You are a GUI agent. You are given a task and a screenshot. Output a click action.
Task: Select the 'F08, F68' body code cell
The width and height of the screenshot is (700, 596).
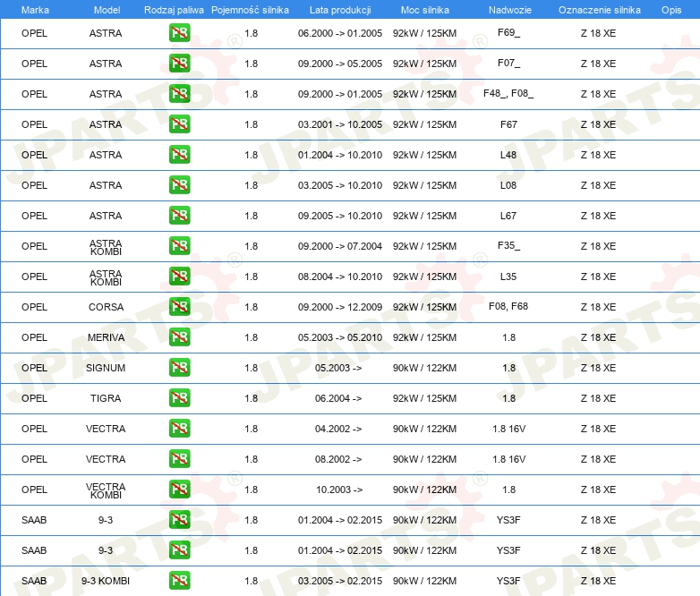[508, 306]
